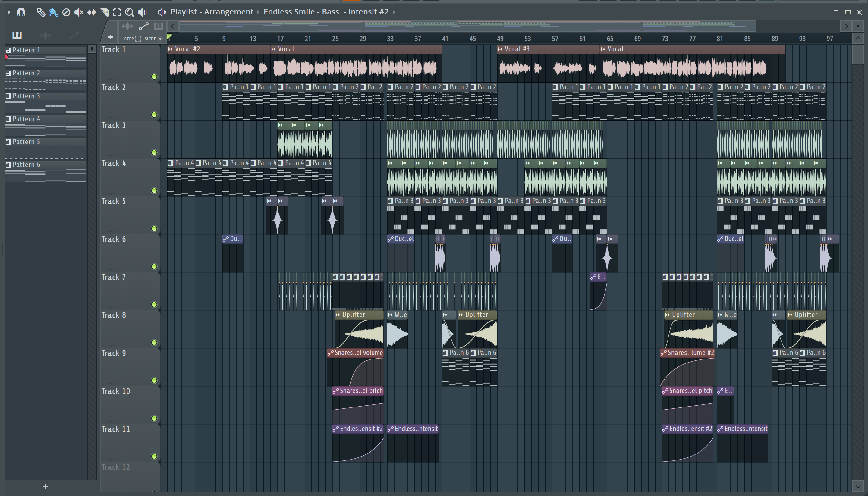
Task: Select the Slip tool
Action: [91, 13]
